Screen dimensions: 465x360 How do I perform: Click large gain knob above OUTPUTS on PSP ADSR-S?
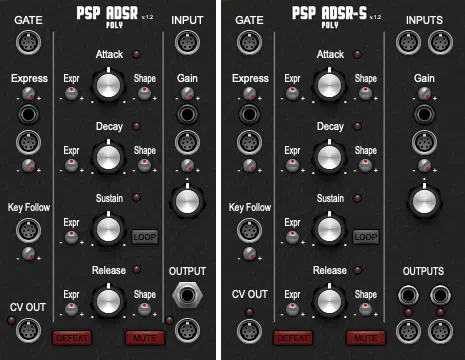[424, 201]
